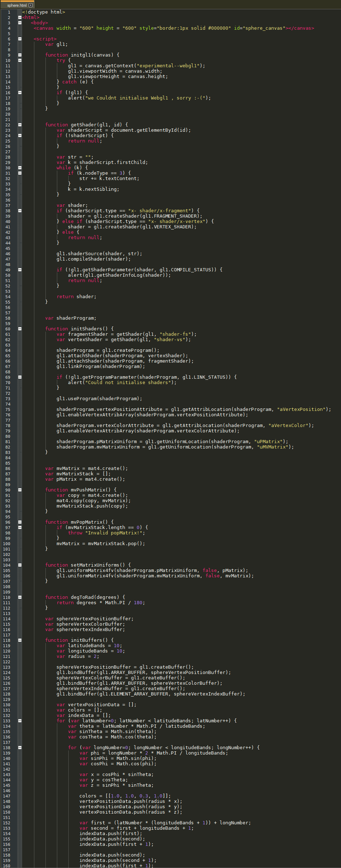Collapse the mvPopMatrix function fold
The height and width of the screenshot is (868, 341).
(20, 522)
